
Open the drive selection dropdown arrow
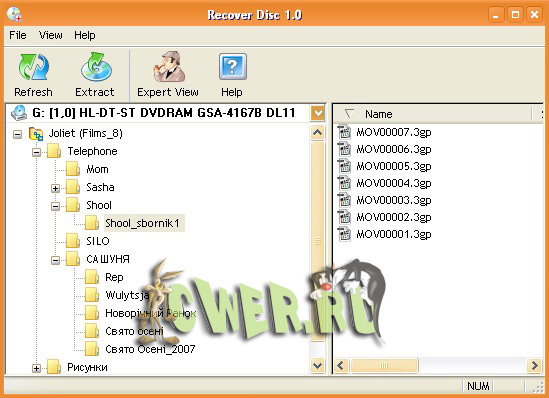[318, 113]
